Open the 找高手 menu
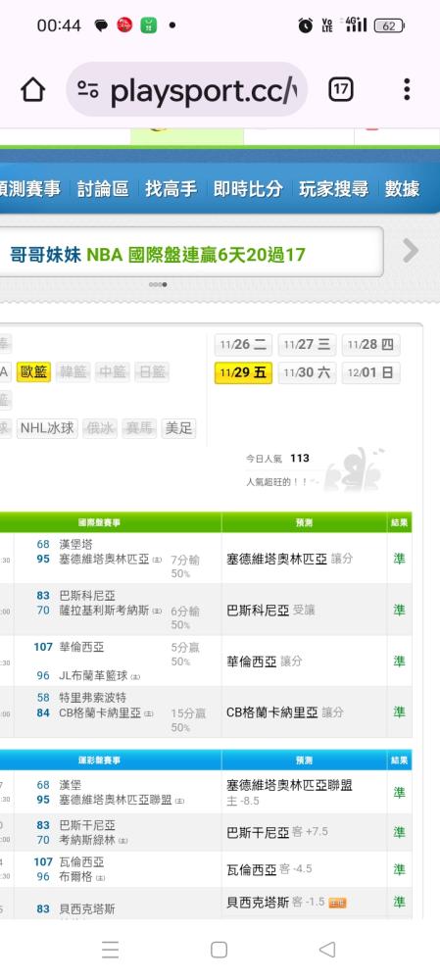440x980 pixels. tap(171, 189)
